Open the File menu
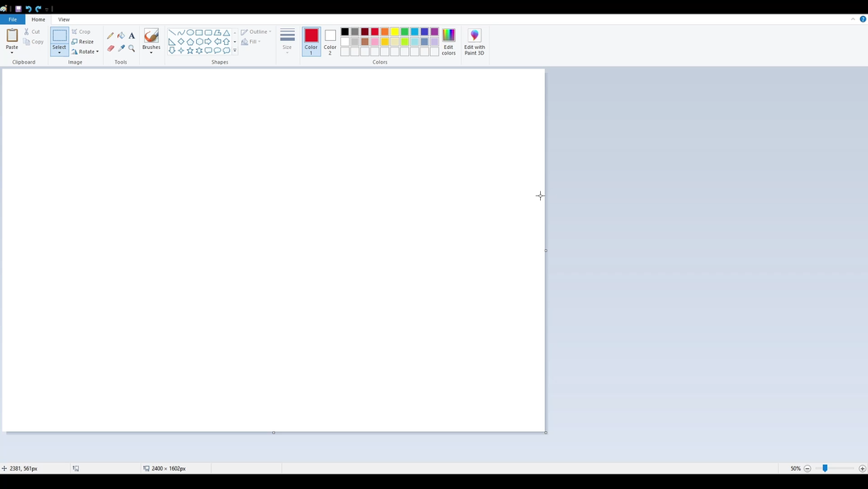The image size is (868, 489). click(13, 19)
